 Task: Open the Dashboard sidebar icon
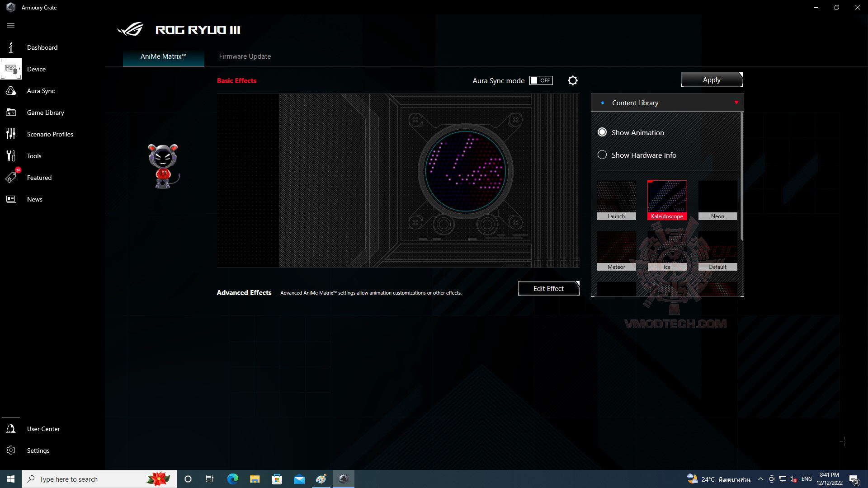[11, 47]
